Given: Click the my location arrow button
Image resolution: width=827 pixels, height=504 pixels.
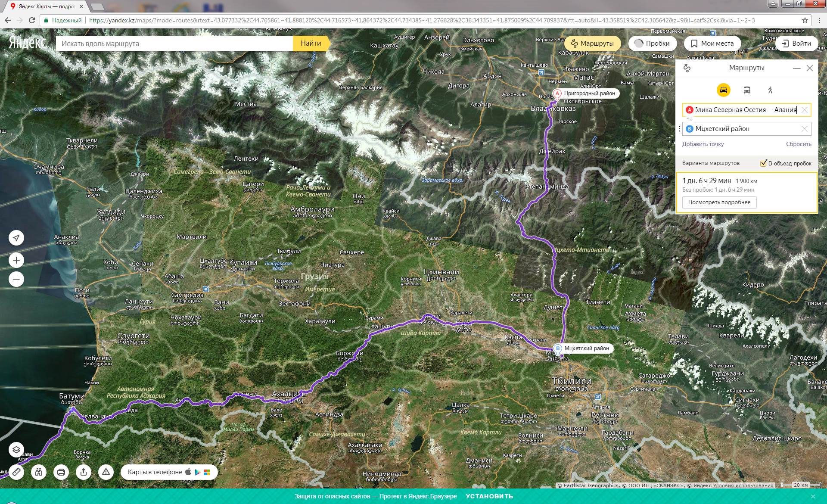Looking at the screenshot, I should pyautogui.click(x=16, y=238).
